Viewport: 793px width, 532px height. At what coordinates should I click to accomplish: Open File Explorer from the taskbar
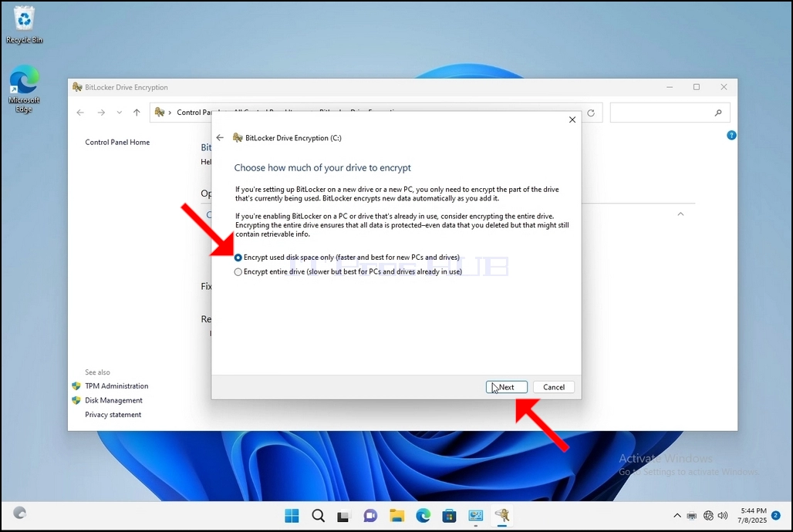(x=397, y=515)
